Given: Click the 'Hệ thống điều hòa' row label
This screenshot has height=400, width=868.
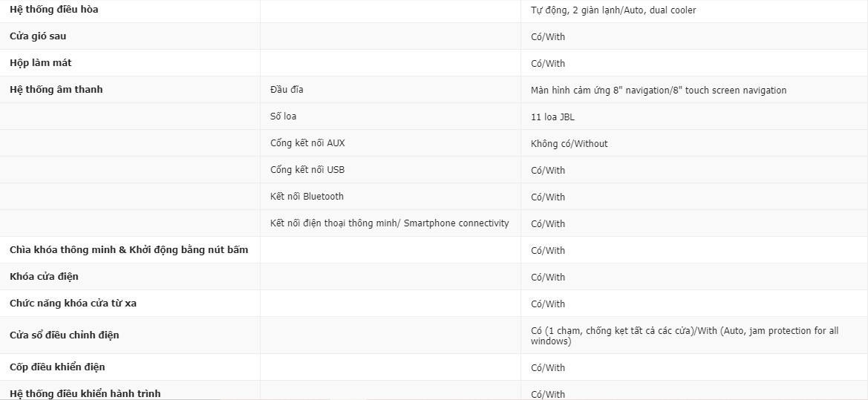Looking at the screenshot, I should 53,10.
